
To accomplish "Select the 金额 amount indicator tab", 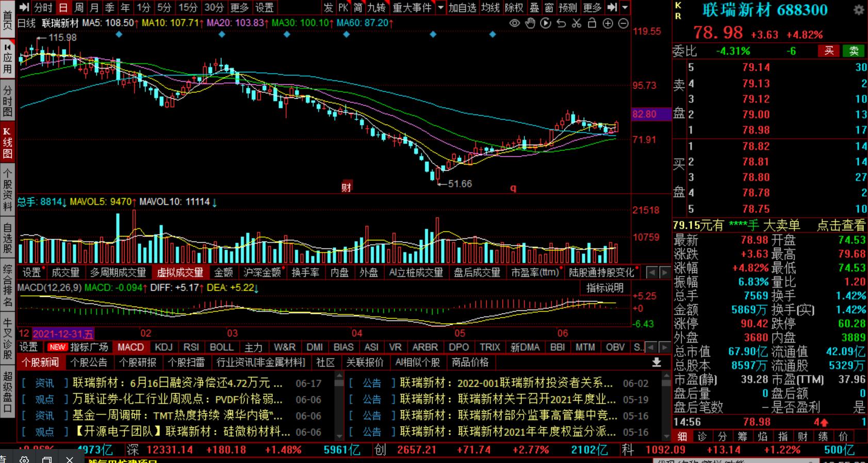I will (223, 273).
